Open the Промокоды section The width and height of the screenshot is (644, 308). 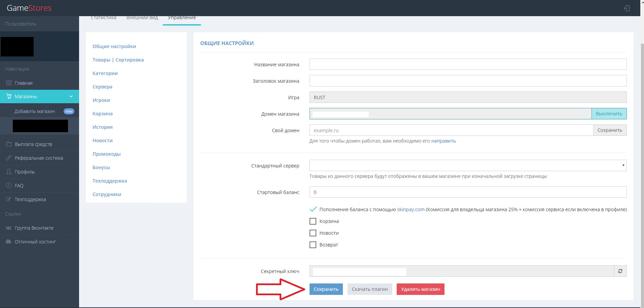click(107, 154)
